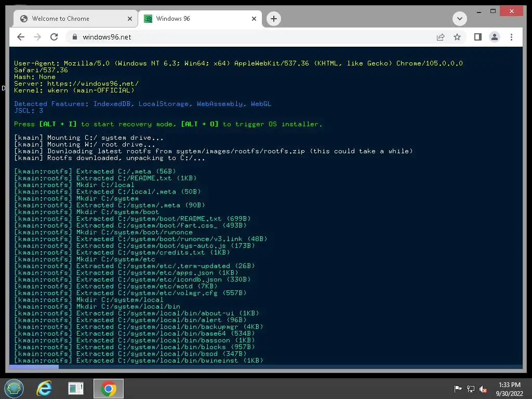Select the Windows 96 tab
The height and width of the screenshot is (399, 532).
coord(200,19)
